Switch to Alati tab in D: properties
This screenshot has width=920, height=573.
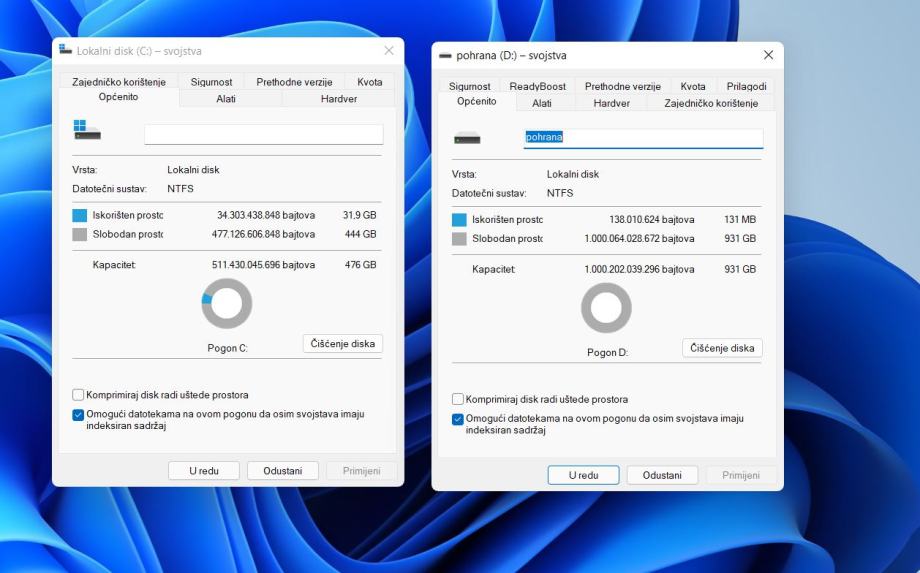(542, 103)
